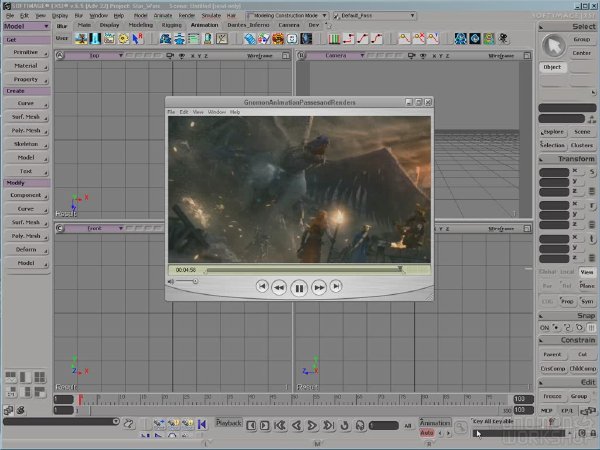
Task: Click the Deform button
Action: pyautogui.click(x=26, y=250)
